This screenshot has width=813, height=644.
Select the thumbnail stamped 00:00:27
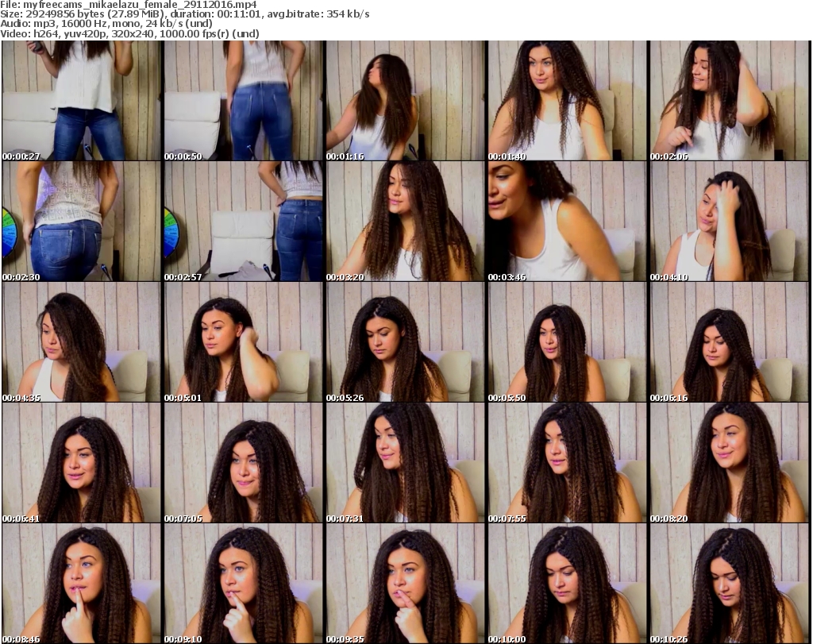[x=82, y=101]
